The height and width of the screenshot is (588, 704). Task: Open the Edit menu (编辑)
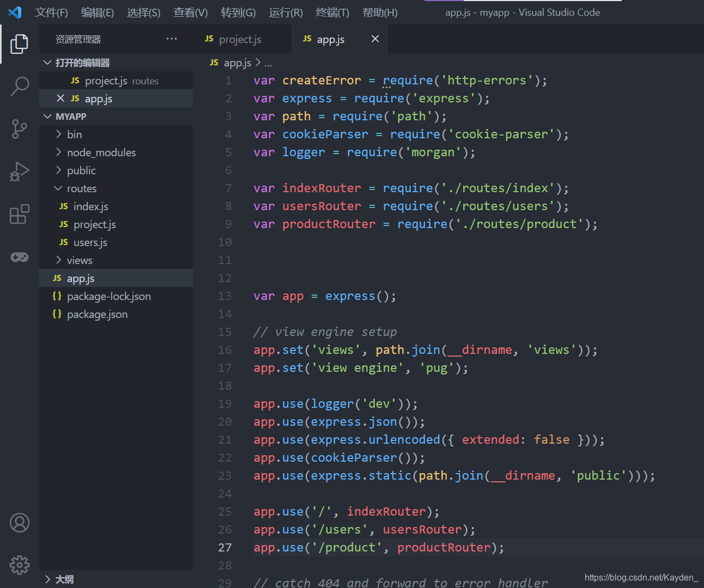click(98, 13)
